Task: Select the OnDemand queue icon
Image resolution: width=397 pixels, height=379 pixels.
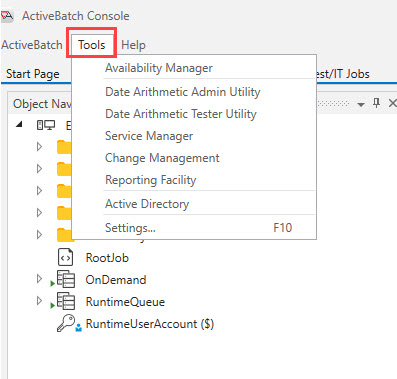Action: click(66, 279)
